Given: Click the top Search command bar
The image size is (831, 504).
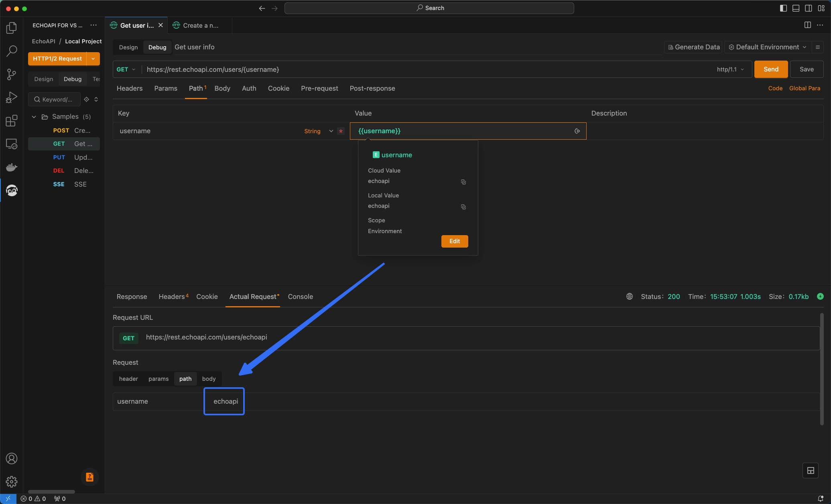Looking at the screenshot, I should point(429,8).
